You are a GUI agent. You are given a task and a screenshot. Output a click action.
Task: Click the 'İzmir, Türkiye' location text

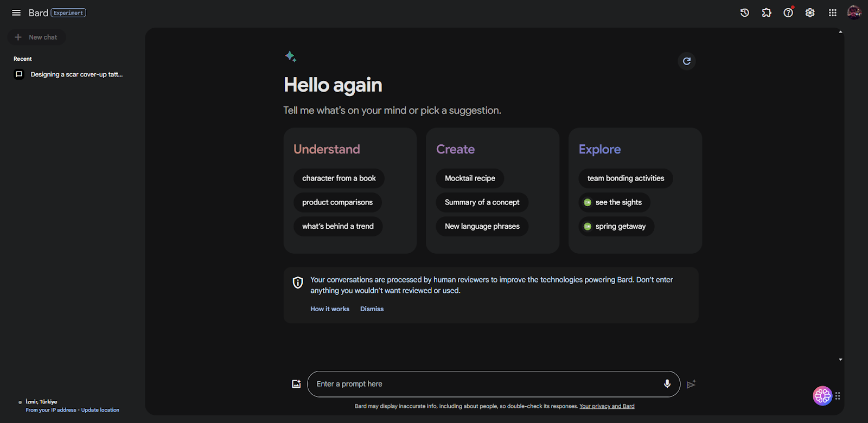[x=41, y=402]
